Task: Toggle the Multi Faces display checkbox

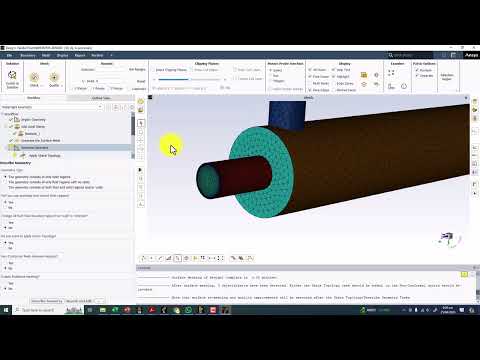Action: pyautogui.click(x=310, y=83)
